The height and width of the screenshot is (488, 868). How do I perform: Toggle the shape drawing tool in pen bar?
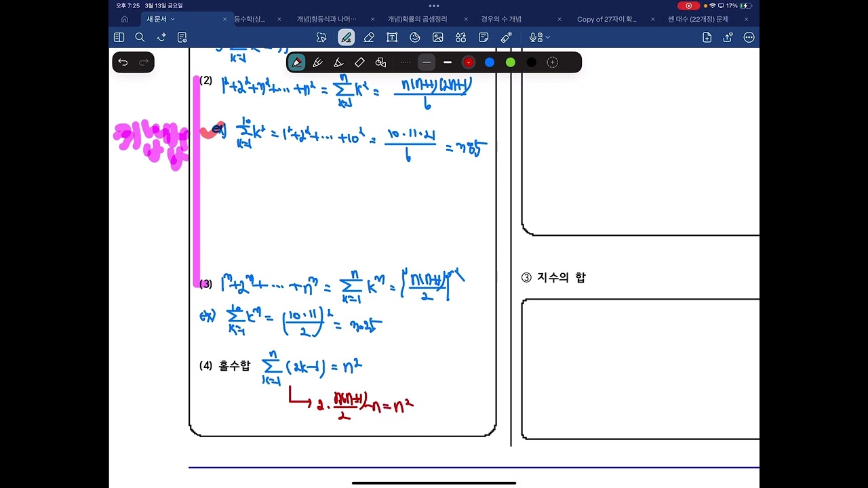tap(380, 62)
